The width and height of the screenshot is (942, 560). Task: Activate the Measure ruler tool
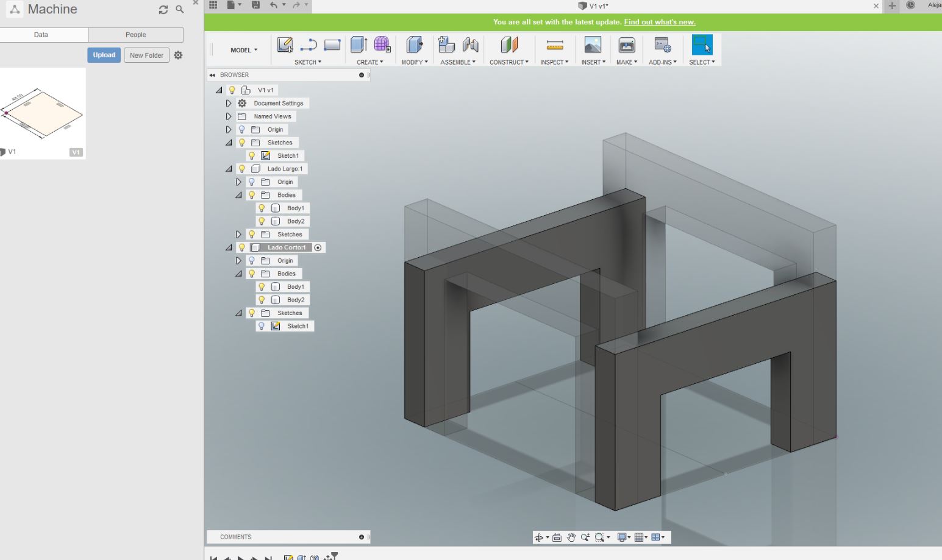click(555, 45)
